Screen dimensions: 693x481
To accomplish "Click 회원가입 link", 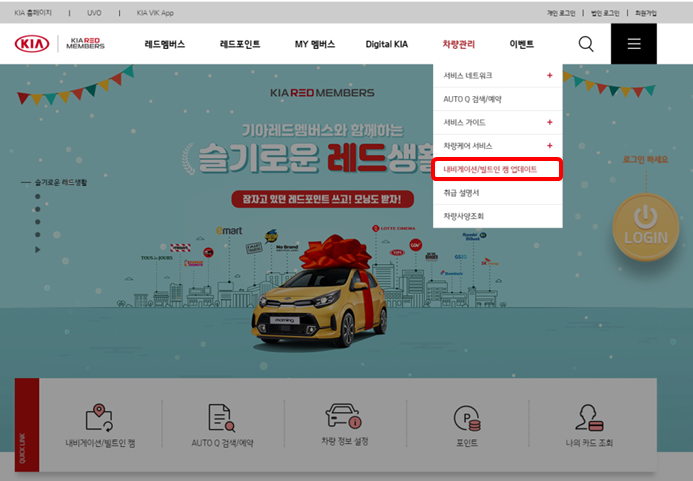I will tap(646, 13).
